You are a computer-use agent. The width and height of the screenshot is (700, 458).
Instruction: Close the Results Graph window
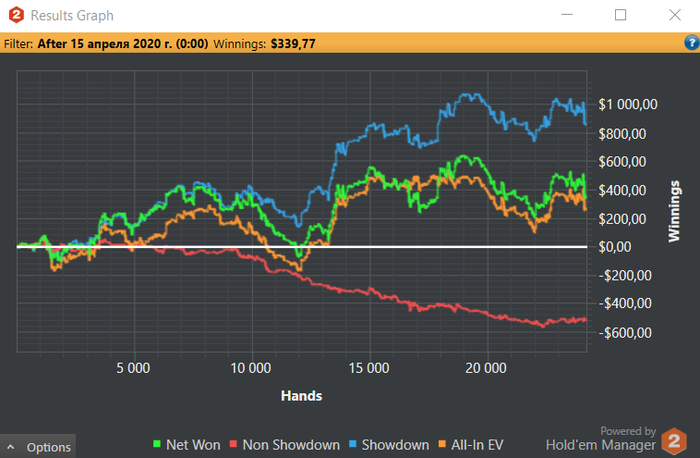(675, 15)
